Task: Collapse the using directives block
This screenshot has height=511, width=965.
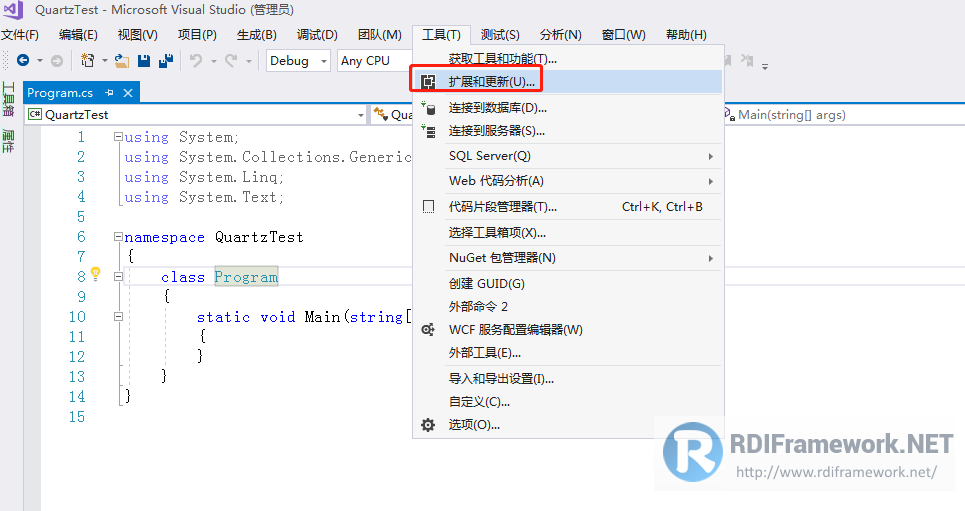Action: (x=118, y=137)
